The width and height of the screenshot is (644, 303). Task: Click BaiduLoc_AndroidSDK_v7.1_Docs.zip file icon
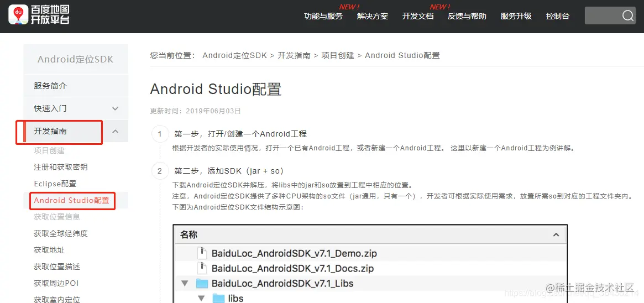[x=202, y=268]
